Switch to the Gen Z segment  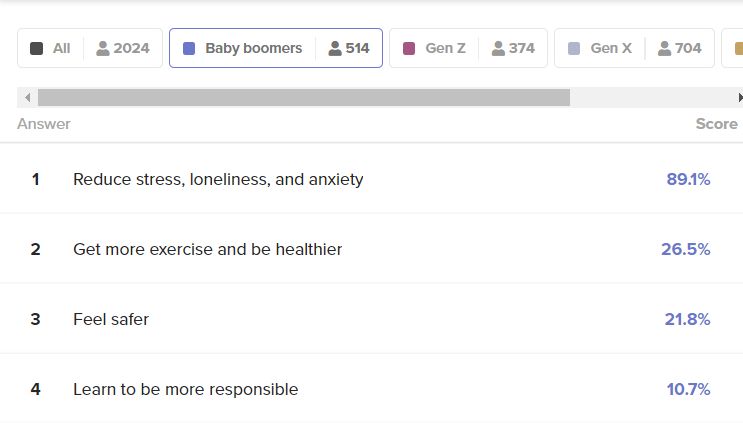pos(446,48)
